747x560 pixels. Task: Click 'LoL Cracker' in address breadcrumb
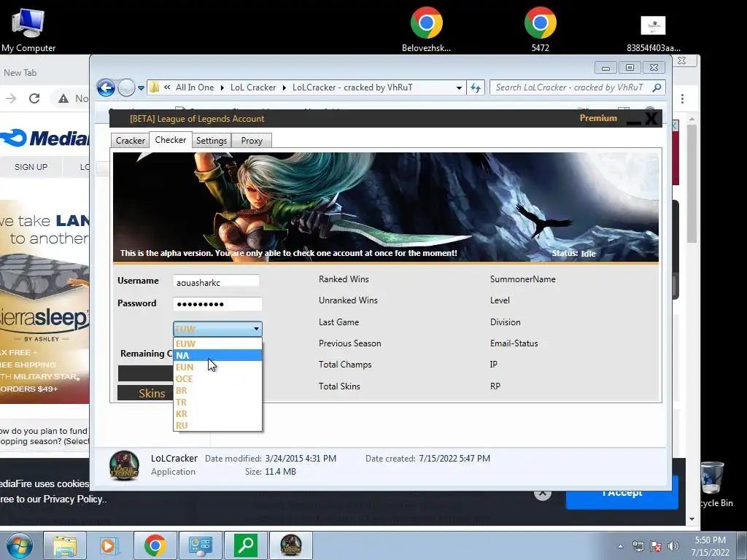(253, 87)
